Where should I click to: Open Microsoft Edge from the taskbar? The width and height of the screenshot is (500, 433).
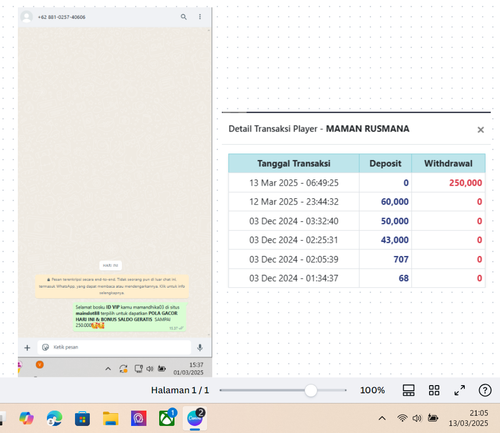pyautogui.click(x=54, y=418)
